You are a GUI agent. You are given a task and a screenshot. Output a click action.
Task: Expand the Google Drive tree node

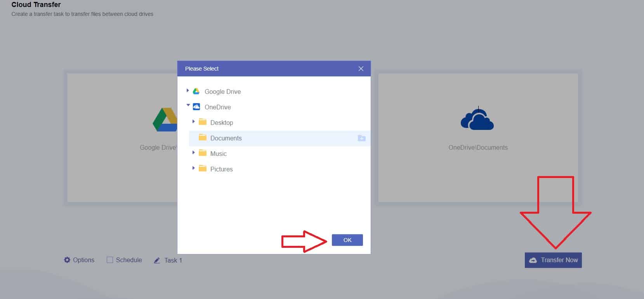pos(187,91)
